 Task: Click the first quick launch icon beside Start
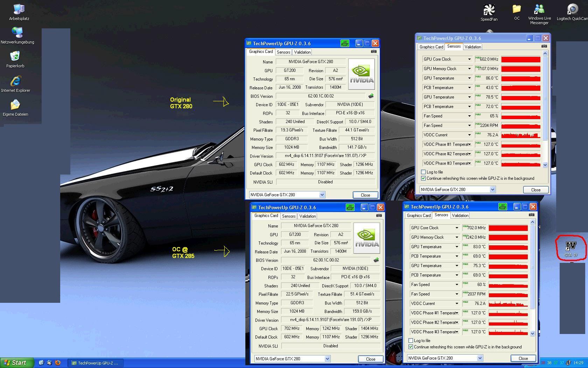pyautogui.click(x=41, y=363)
